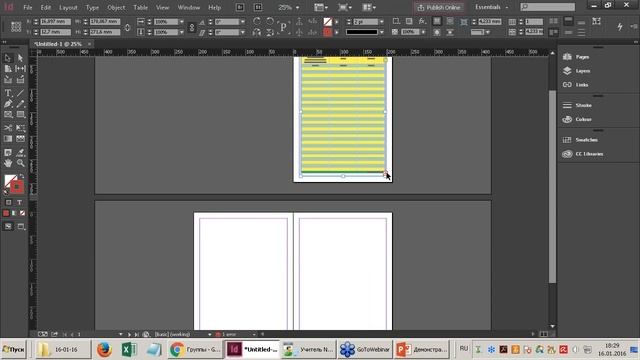Toggle constrain proportions for width and height
The height and width of the screenshot is (360, 640).
[127, 27]
